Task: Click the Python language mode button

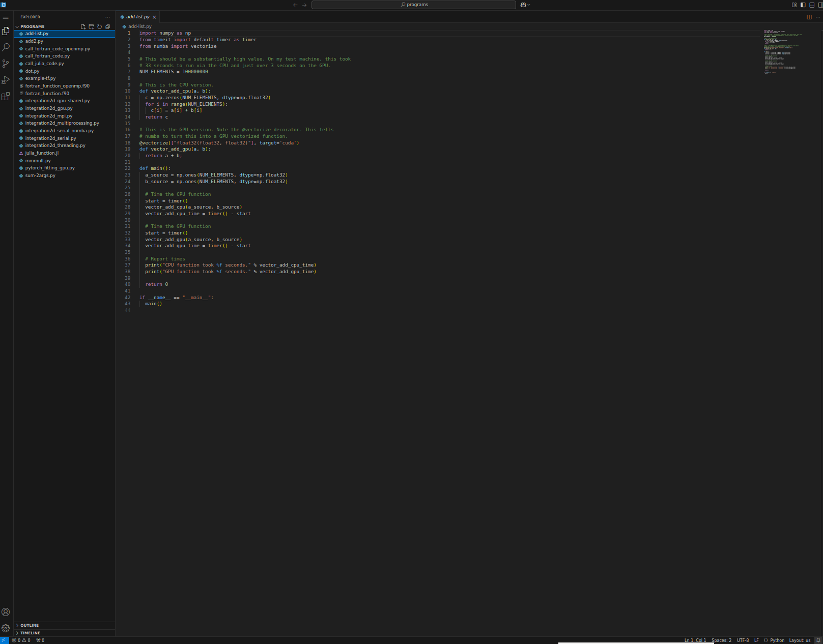Action: click(x=777, y=640)
